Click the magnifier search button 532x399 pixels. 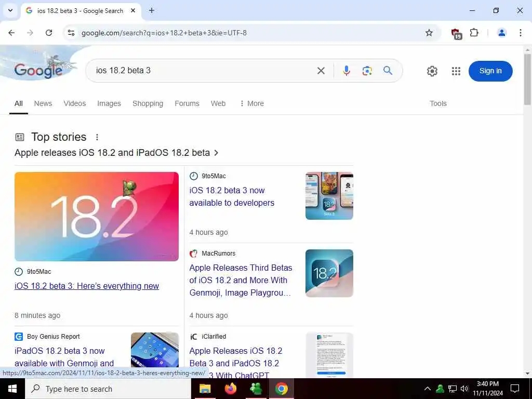click(388, 71)
